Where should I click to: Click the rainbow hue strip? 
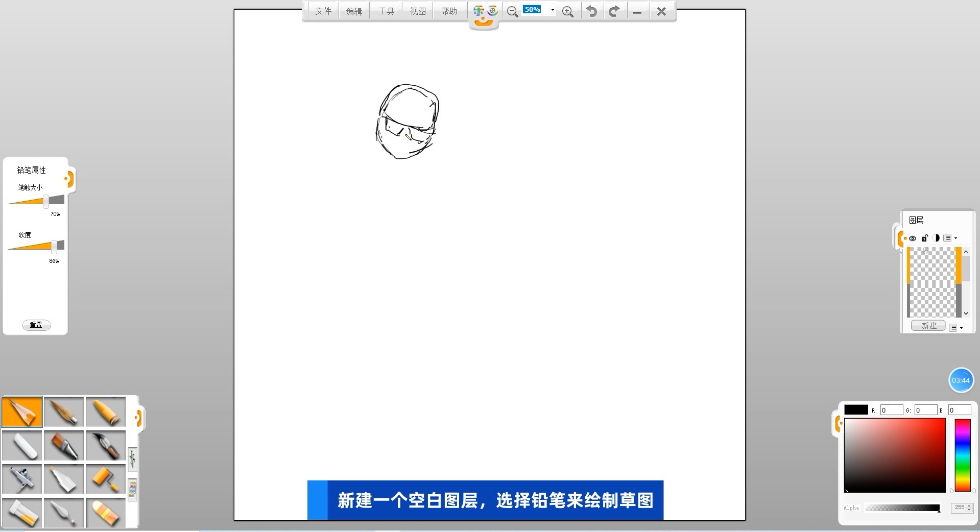click(963, 454)
